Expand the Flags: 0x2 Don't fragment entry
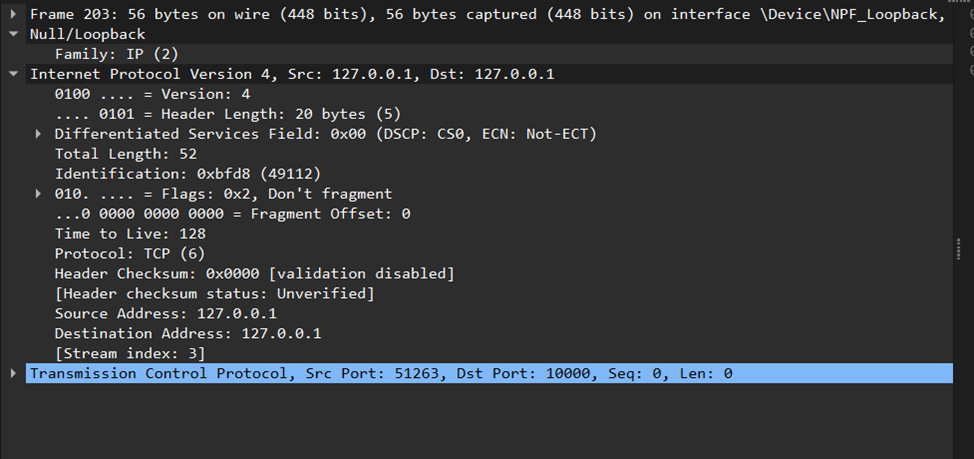 click(39, 194)
